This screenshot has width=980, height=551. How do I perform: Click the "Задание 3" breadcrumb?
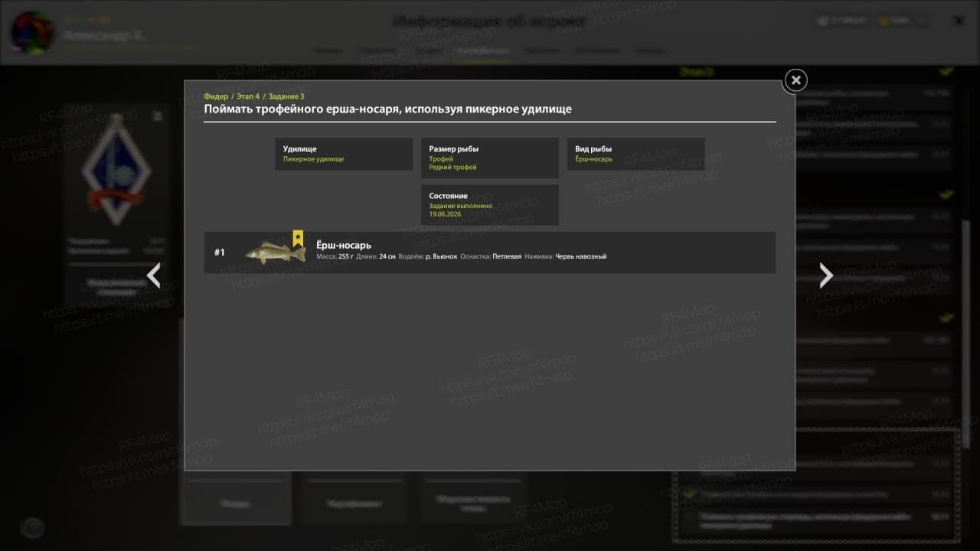(286, 96)
